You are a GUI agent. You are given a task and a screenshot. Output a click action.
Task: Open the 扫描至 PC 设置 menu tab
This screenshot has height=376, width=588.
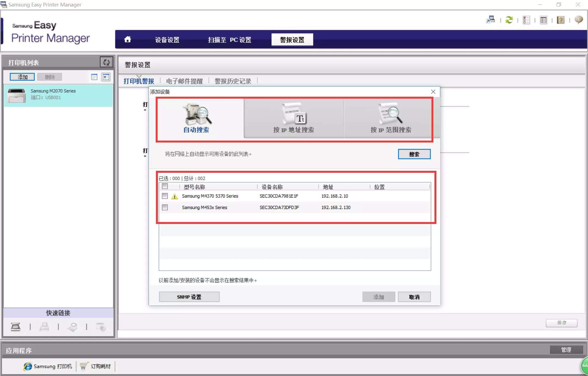[229, 40]
